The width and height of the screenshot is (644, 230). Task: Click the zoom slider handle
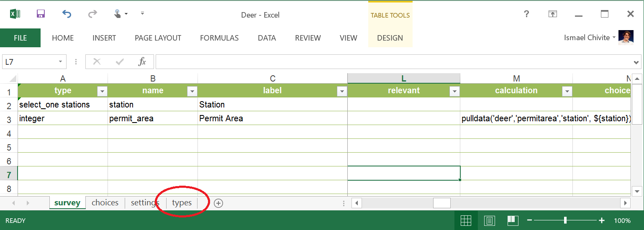565,220
